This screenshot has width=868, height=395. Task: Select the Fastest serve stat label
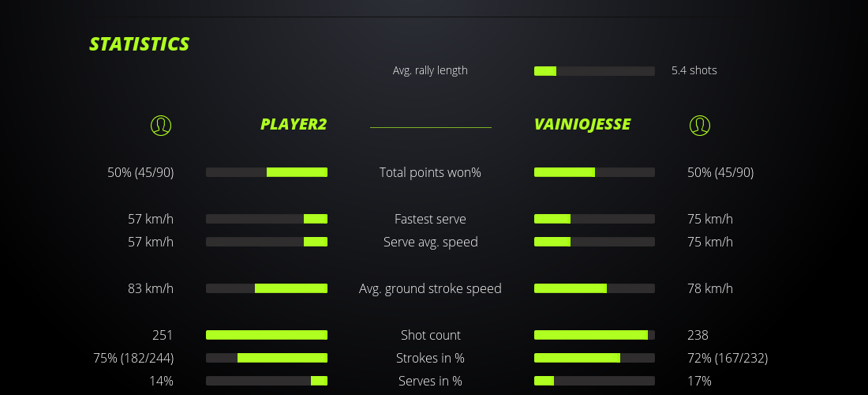(430, 219)
